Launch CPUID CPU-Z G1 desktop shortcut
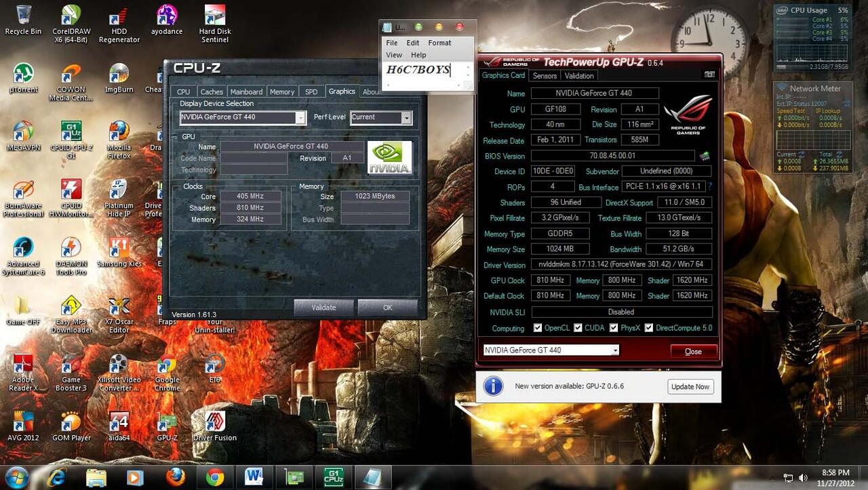Viewport: 868px width, 490px height. [x=71, y=140]
